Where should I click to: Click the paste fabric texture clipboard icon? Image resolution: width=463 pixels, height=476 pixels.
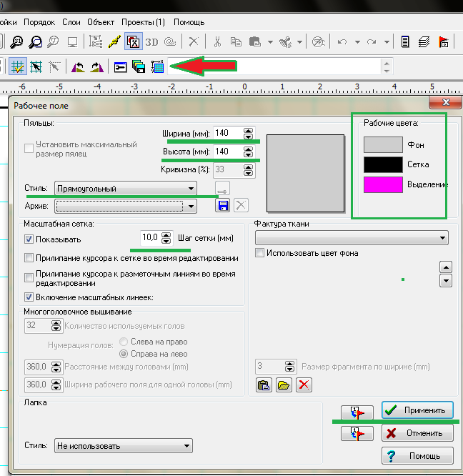[x=264, y=385]
